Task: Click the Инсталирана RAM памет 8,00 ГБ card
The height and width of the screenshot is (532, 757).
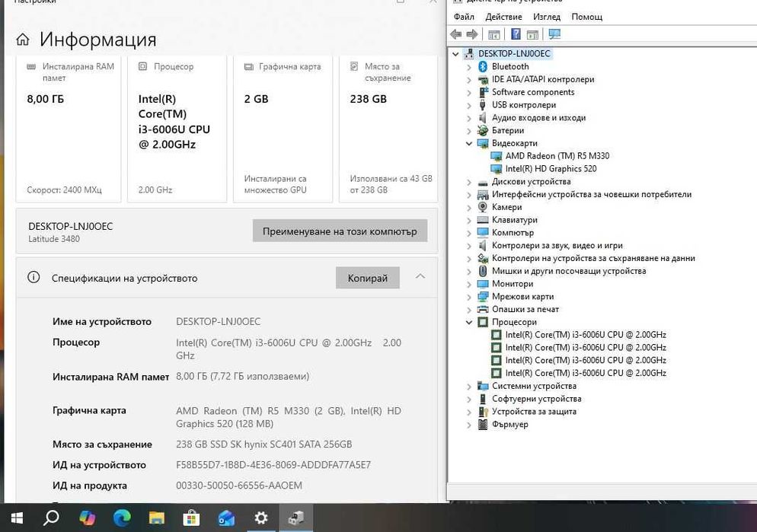Action: [68, 129]
